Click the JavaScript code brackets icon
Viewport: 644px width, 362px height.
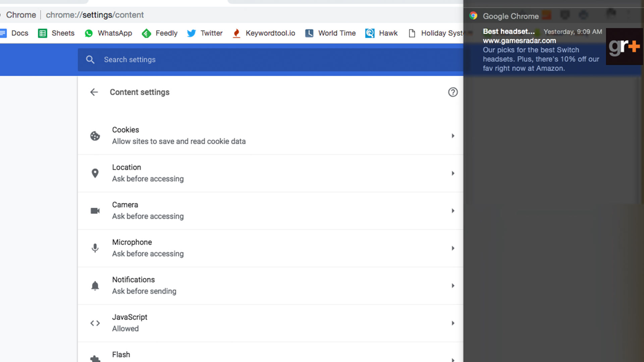coord(95,323)
